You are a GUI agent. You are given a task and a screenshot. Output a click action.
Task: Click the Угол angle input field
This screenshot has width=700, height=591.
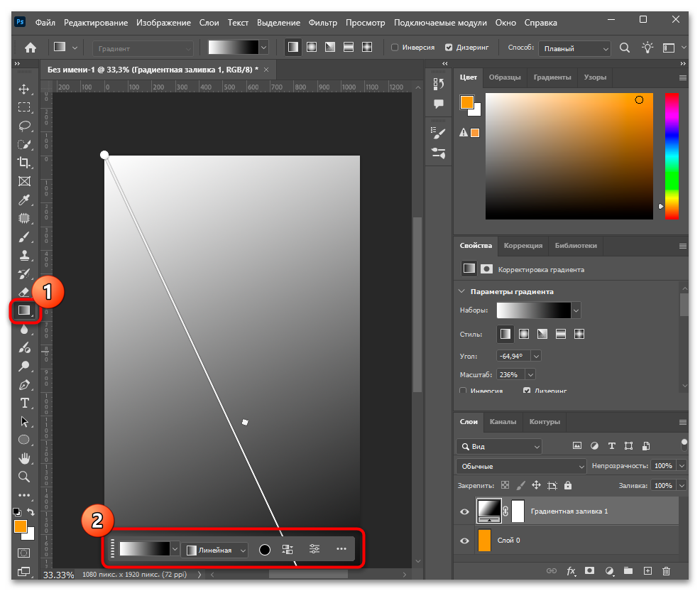point(513,356)
